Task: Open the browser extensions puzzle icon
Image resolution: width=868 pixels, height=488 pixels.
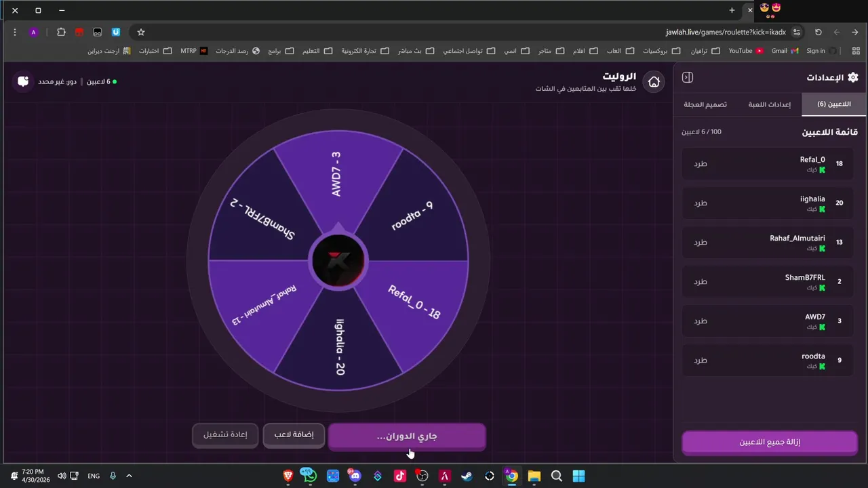Action: (61, 32)
